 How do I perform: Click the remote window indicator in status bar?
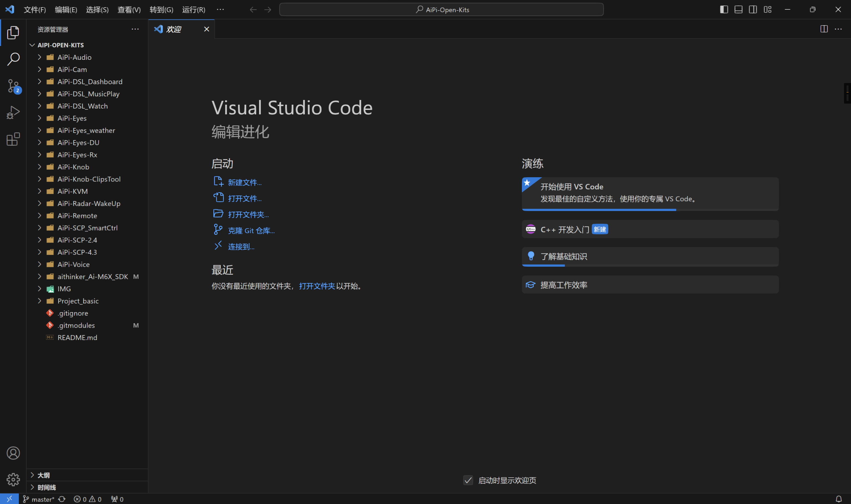tap(9, 499)
